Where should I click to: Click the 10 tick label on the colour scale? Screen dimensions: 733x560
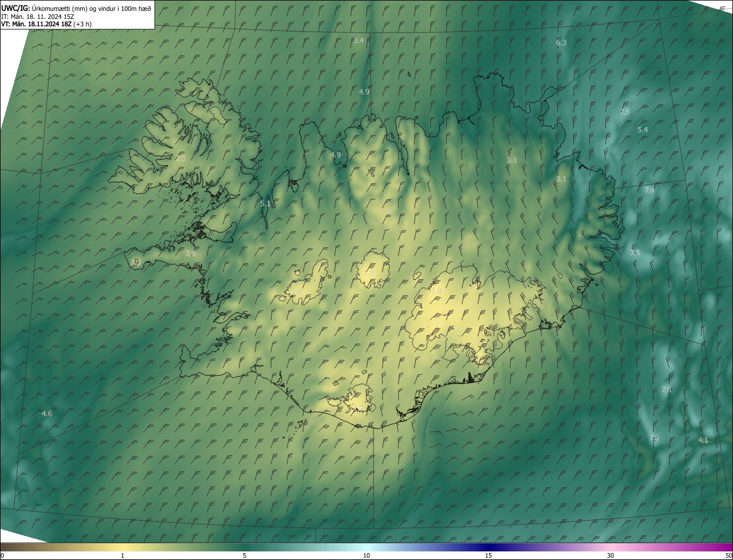pos(366,555)
